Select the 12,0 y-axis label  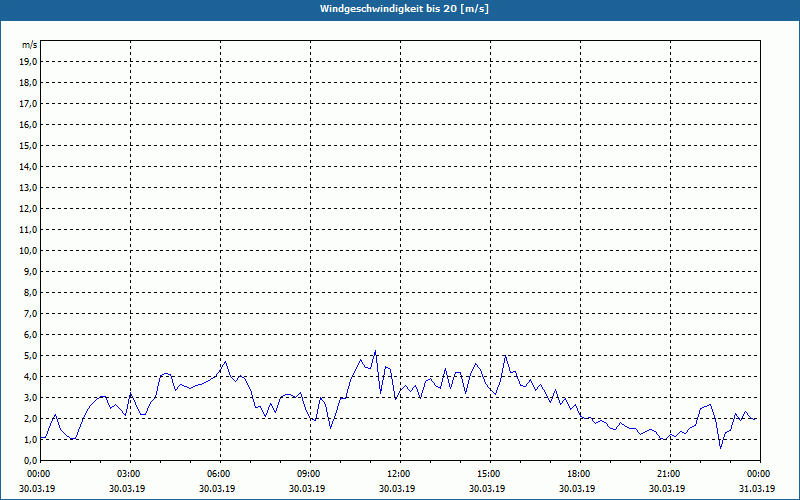(x=28, y=209)
